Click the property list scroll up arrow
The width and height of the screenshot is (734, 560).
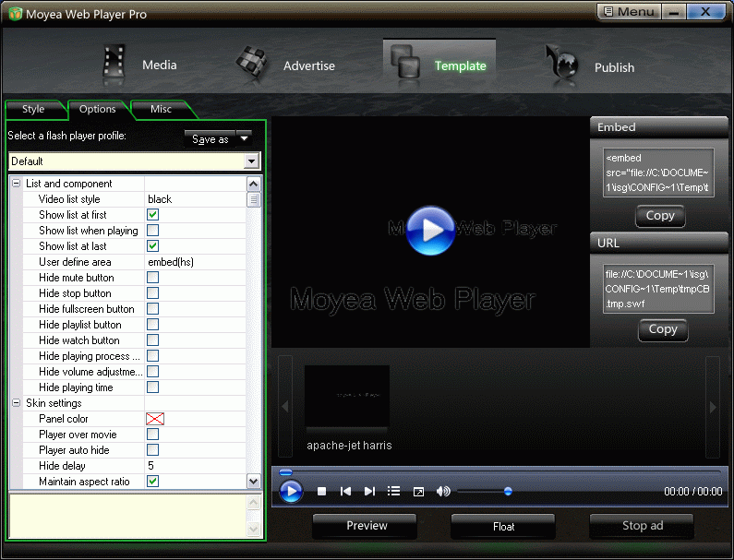click(x=253, y=184)
